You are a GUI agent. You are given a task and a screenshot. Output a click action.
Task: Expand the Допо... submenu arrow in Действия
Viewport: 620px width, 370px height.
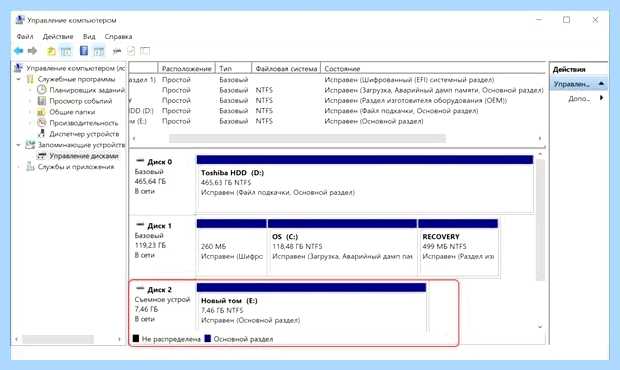click(601, 98)
